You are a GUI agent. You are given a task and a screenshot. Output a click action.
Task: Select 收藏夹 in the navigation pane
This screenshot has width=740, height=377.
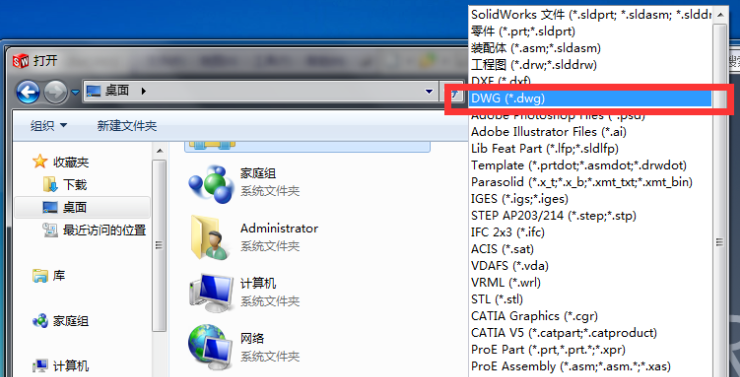click(71, 162)
